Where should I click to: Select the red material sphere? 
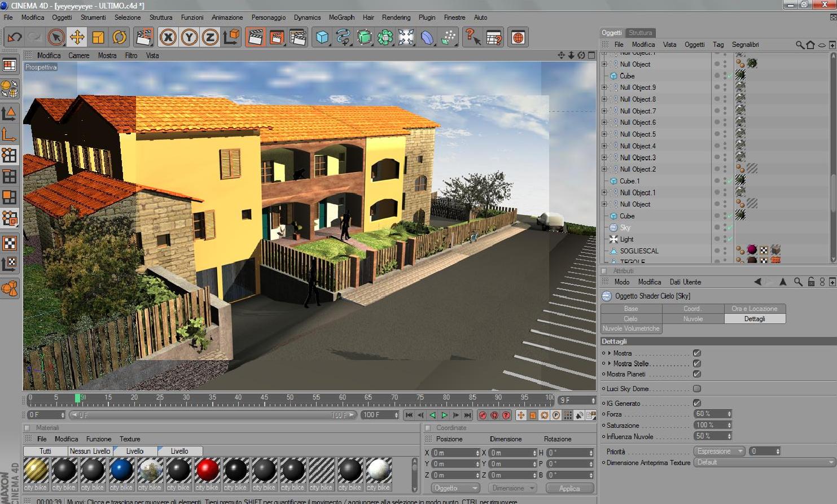tap(207, 470)
